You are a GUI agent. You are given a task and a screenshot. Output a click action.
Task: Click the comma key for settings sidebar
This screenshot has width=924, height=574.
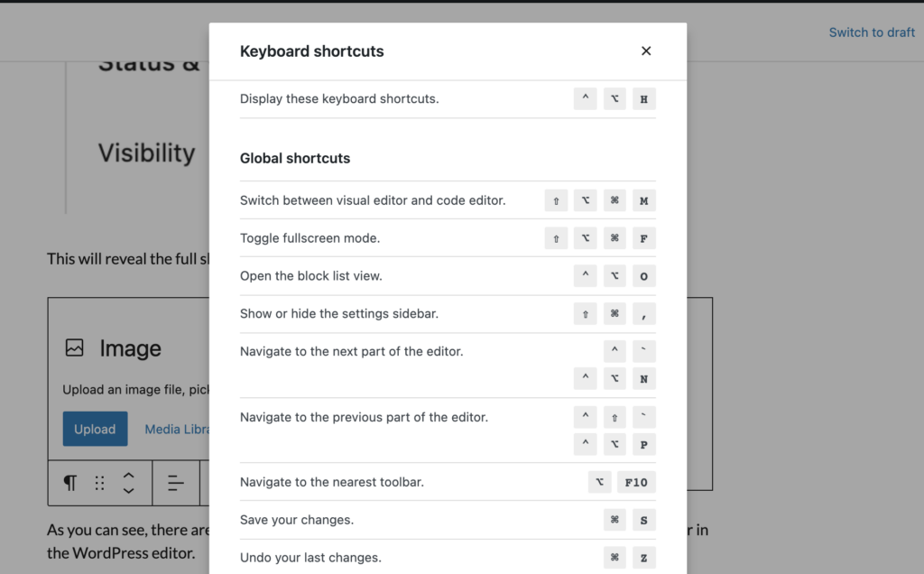tap(643, 313)
